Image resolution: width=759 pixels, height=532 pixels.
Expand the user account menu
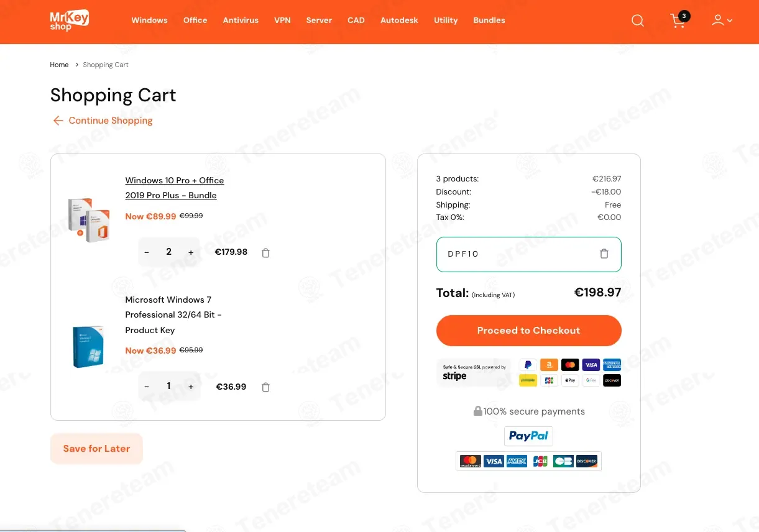tap(722, 21)
